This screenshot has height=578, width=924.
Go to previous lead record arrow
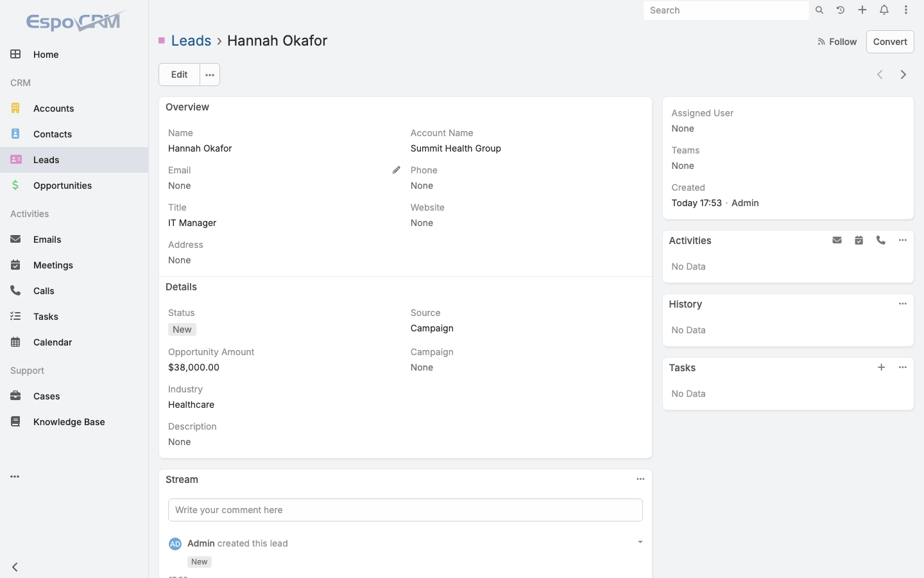click(880, 74)
